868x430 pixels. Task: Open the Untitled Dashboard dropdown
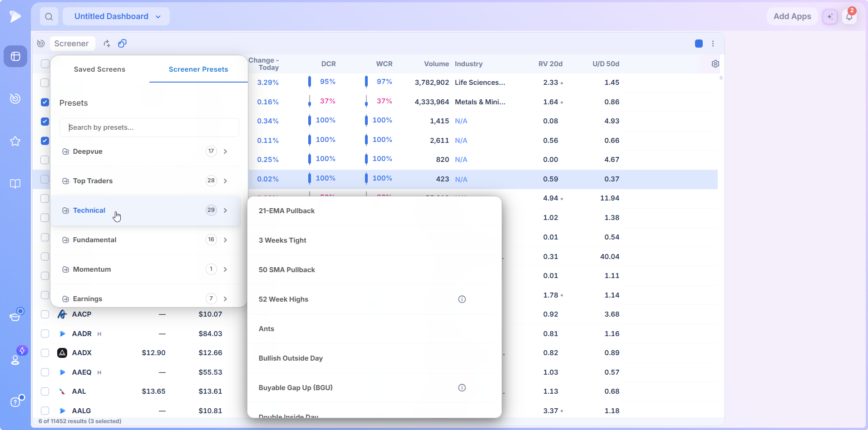coord(116,16)
